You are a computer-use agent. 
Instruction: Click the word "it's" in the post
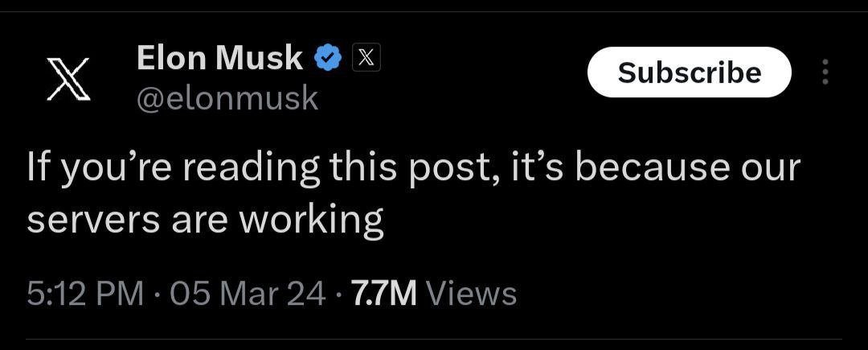pyautogui.click(x=530, y=167)
